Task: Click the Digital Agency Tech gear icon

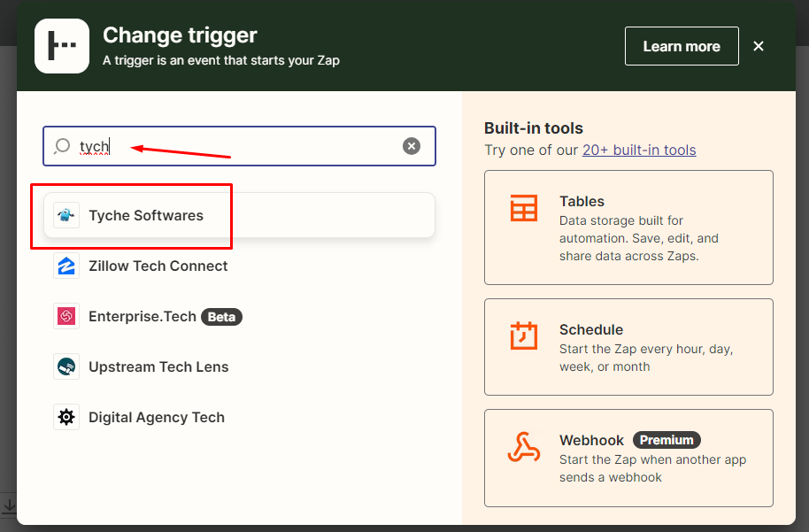Action: coord(66,417)
